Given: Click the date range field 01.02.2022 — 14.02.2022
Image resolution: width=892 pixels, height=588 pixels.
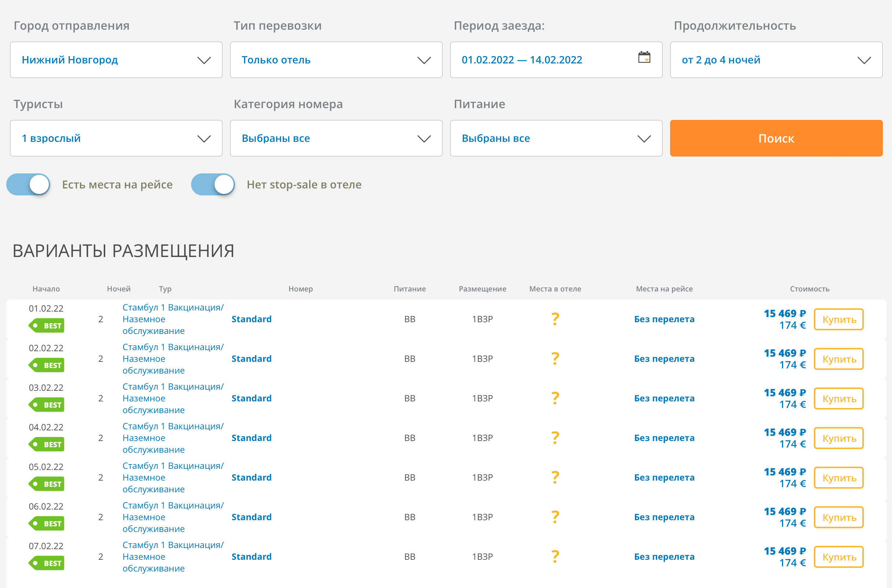Looking at the screenshot, I should [x=556, y=60].
